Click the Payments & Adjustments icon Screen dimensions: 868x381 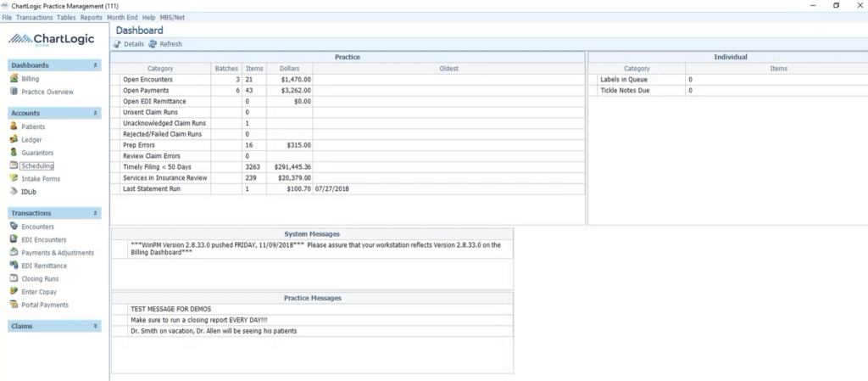pos(14,253)
